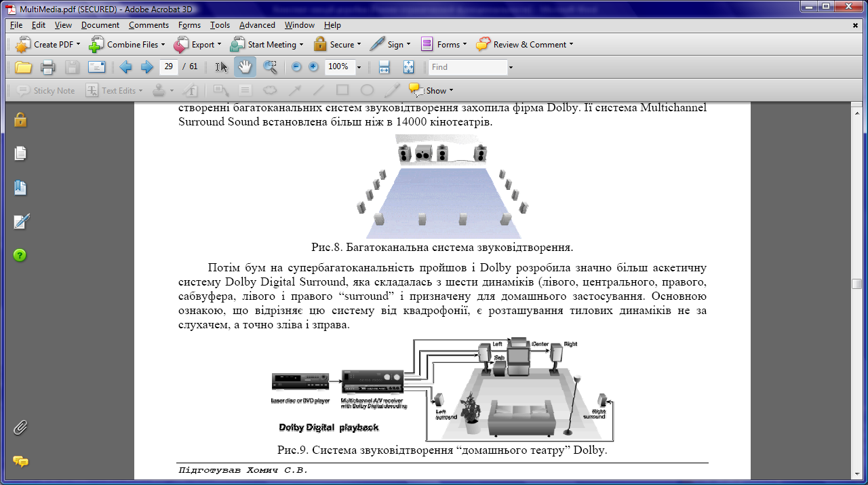The image size is (868, 485).
Task: Open the Forms menu in menu bar
Action: click(x=189, y=25)
